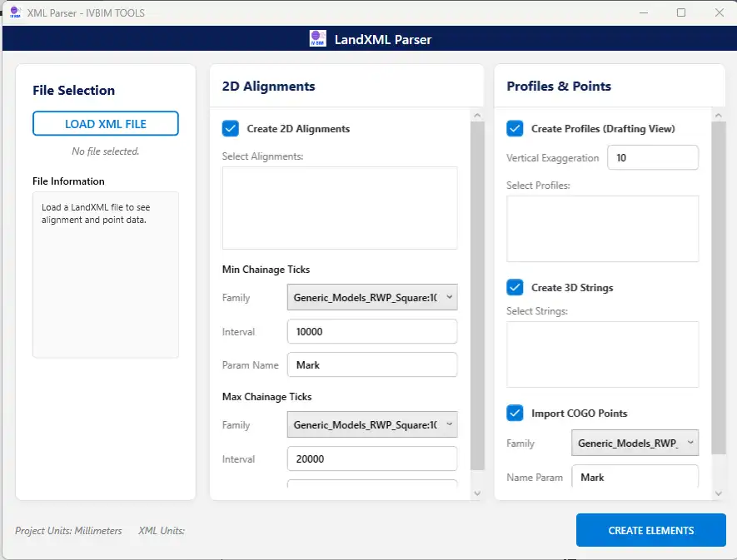
Task: Open the Min Chainage Ticks Family dropdown
Action: tap(371, 297)
